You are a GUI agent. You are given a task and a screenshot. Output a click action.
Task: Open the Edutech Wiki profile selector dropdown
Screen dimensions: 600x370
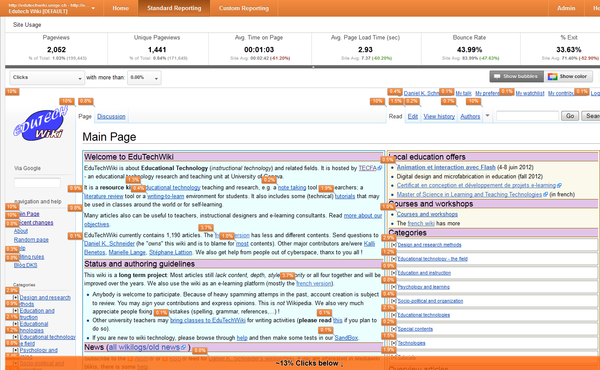51,8
